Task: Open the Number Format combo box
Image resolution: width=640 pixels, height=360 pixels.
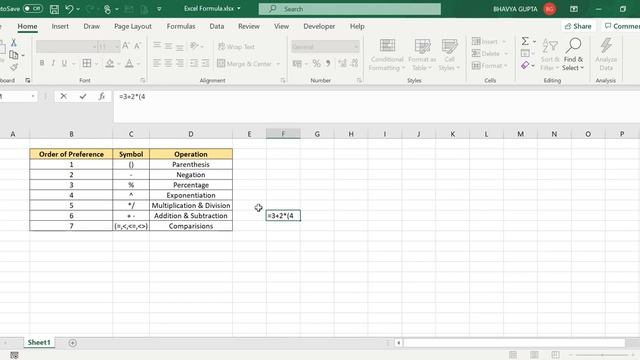Action: [x=325, y=47]
